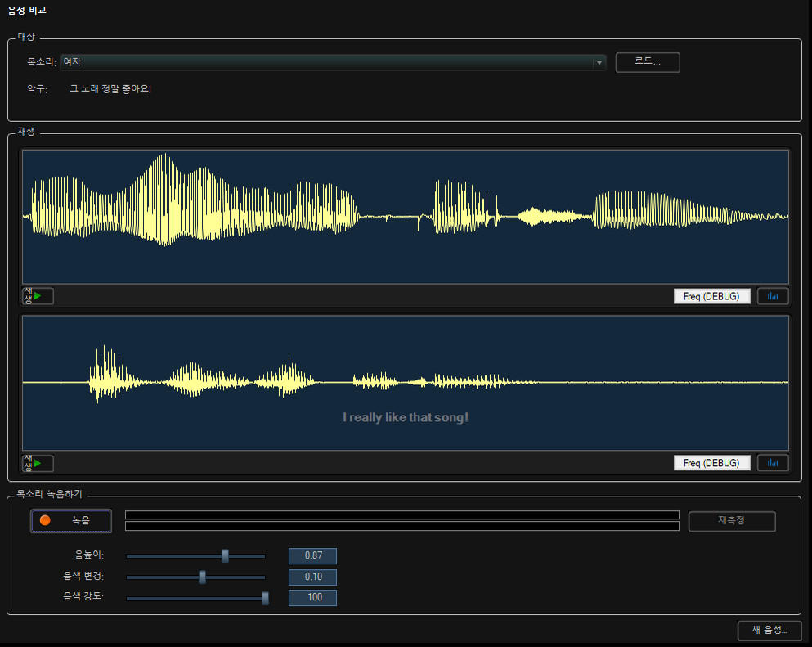Open spectrum view icon for lower waveform
Image resolution: width=812 pixels, height=647 pixels.
click(773, 463)
